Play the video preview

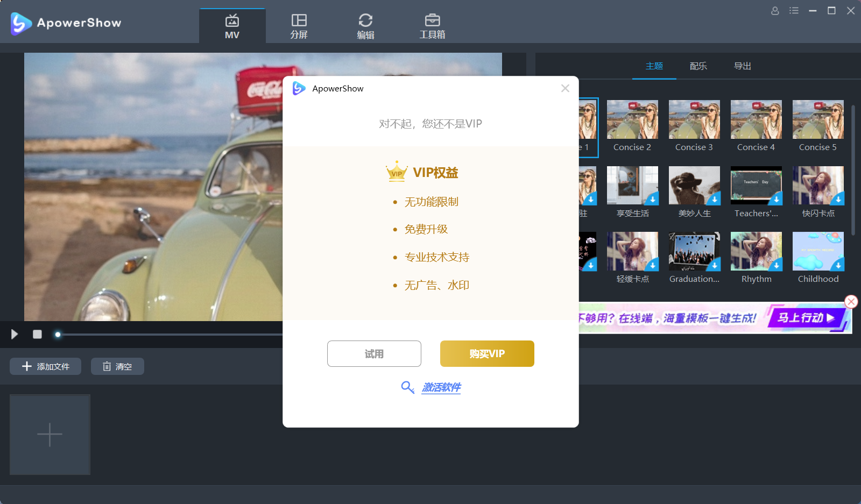click(x=14, y=334)
